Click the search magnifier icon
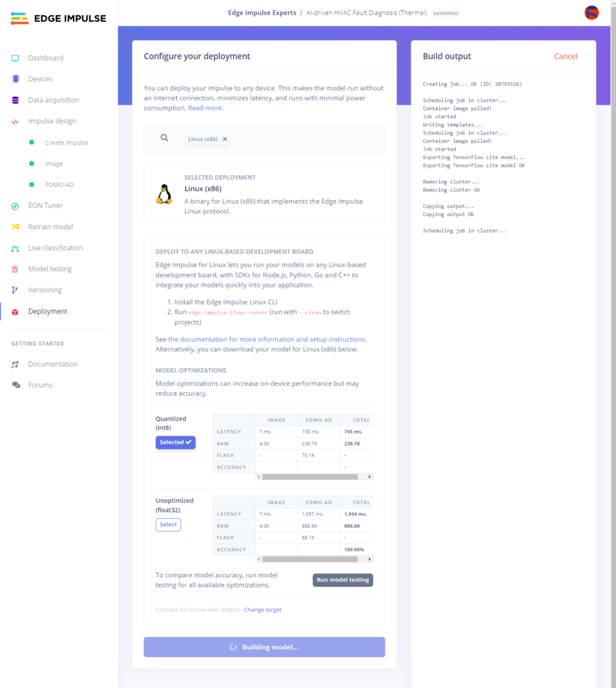 click(164, 138)
